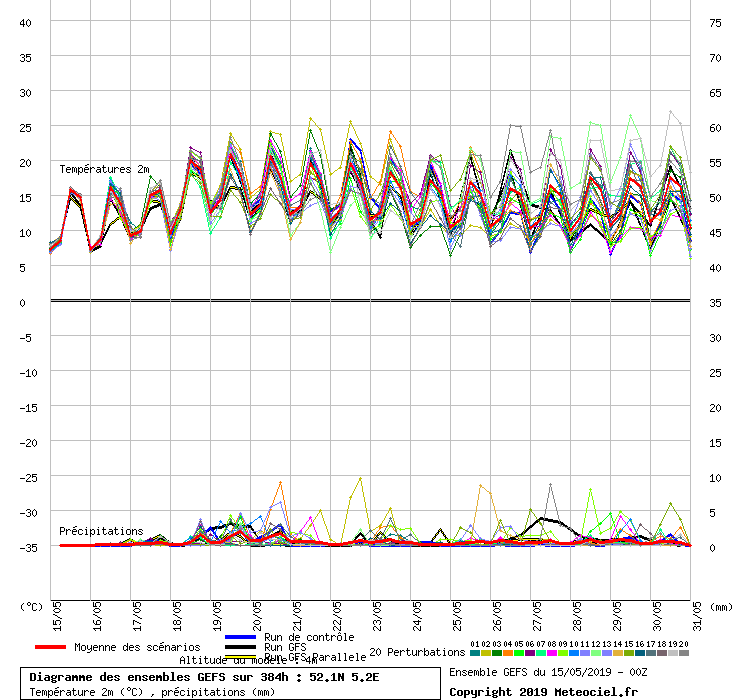Click perturbation 16 dark teal swatch
This screenshot has width=740, height=700.
tap(640, 653)
